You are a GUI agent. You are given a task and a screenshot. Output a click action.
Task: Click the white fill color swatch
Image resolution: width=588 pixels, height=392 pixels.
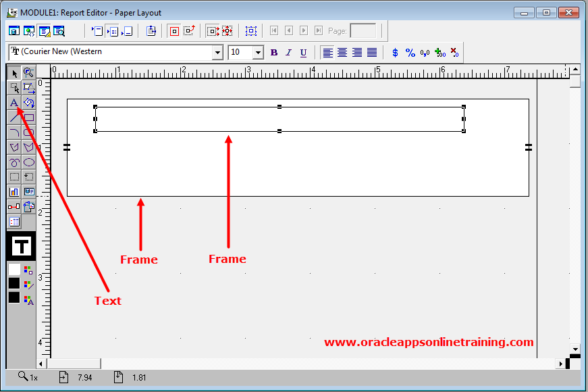[x=14, y=269]
